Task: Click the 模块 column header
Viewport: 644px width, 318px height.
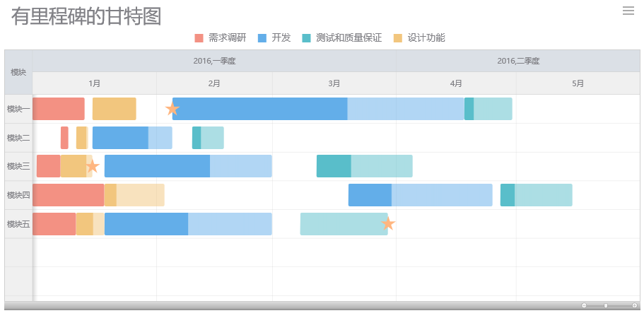Action: (x=18, y=72)
